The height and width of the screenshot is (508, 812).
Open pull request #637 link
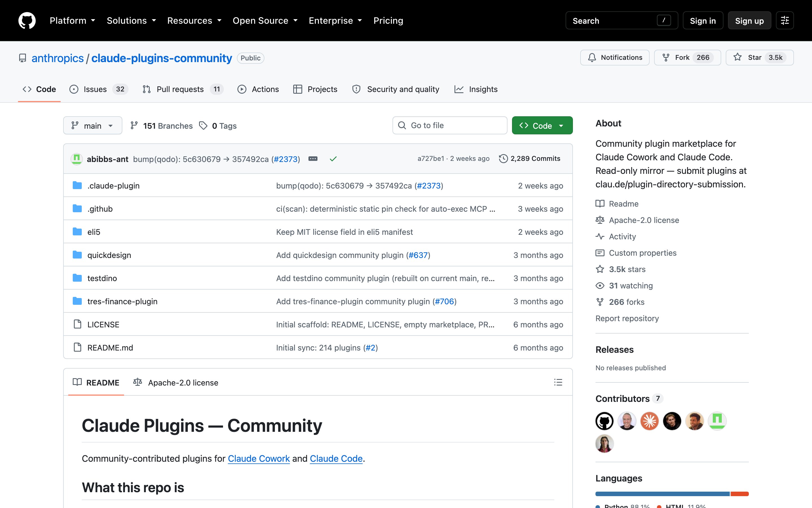pos(418,255)
